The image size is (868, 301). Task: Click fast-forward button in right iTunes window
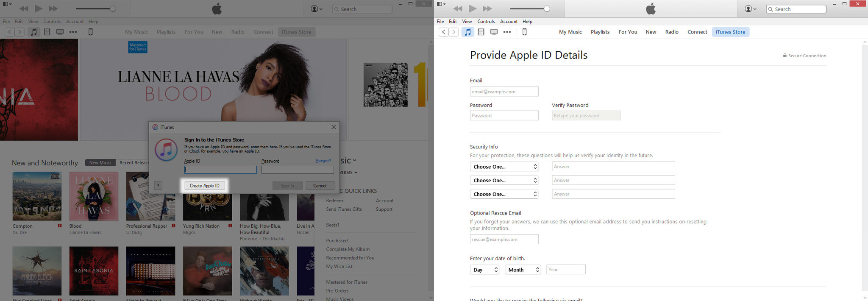coord(487,8)
